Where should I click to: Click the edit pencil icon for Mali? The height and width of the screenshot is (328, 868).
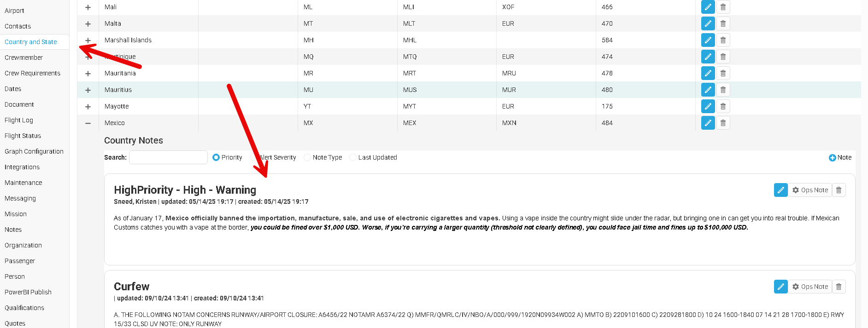pyautogui.click(x=708, y=7)
